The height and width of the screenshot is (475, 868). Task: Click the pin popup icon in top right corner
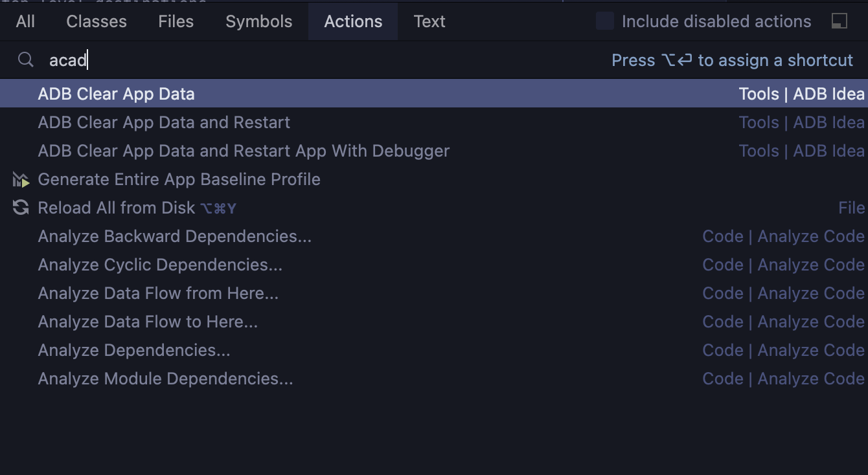(x=839, y=21)
